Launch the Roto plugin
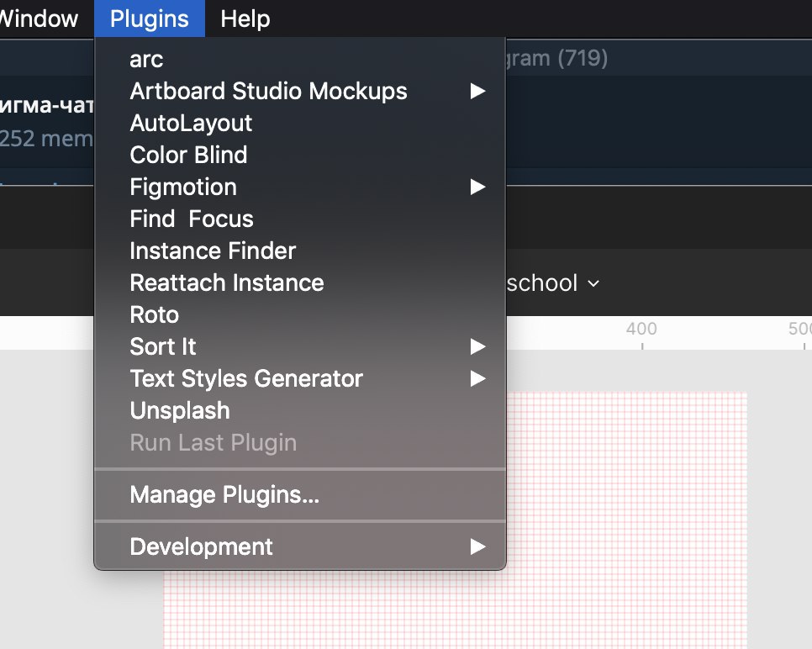Screen dimensions: 812x649 tap(300, 315)
